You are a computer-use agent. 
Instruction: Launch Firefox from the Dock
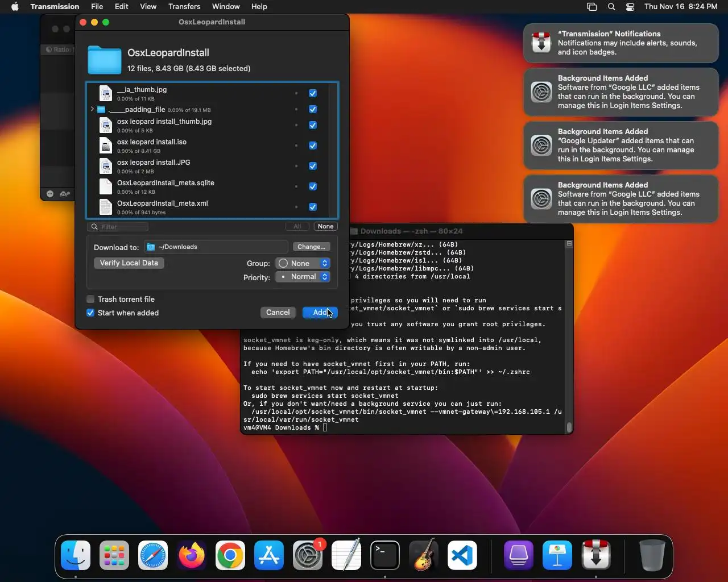(x=192, y=555)
